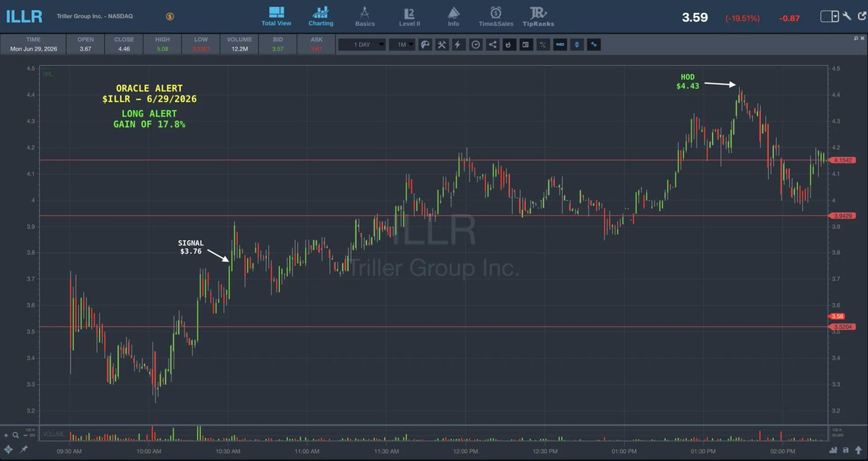
Task: Click the gold dollar coin icon
Action: pyautogui.click(x=169, y=15)
